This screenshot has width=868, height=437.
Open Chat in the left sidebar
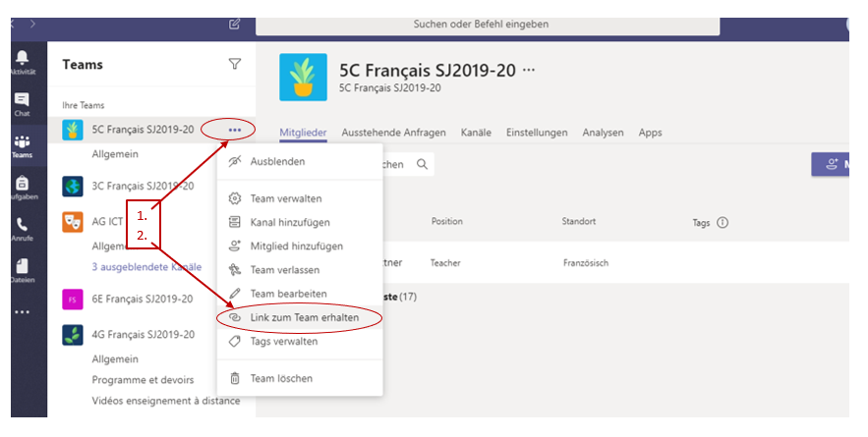coord(22,103)
